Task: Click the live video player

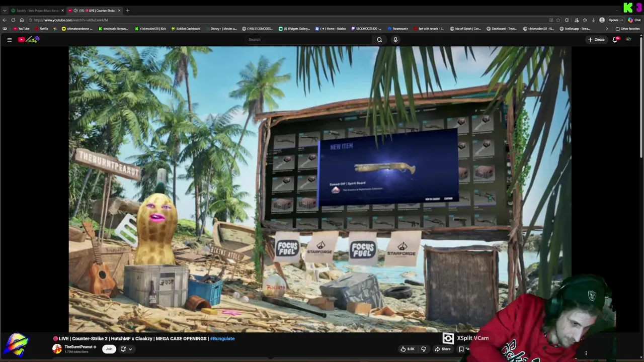Action: click(x=320, y=189)
